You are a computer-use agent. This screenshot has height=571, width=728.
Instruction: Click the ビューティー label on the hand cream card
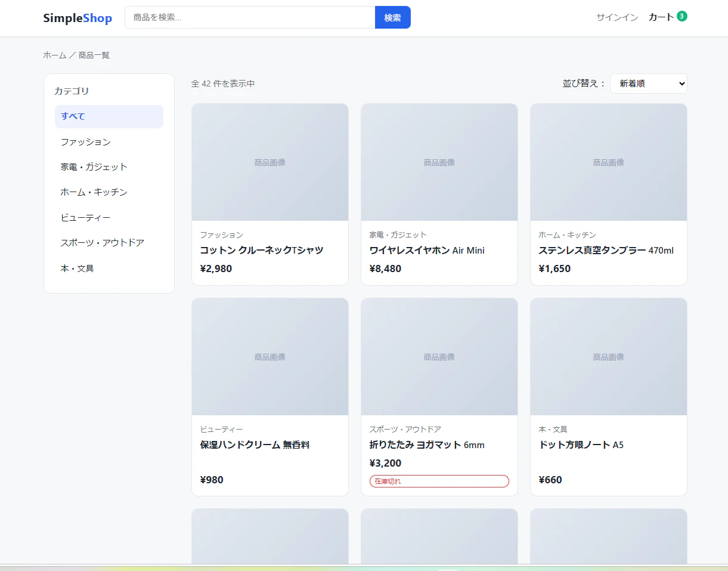(222, 430)
